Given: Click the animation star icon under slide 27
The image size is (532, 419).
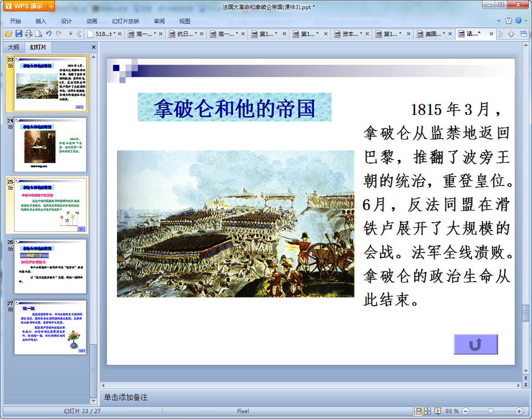Looking at the screenshot, I should point(10,309).
